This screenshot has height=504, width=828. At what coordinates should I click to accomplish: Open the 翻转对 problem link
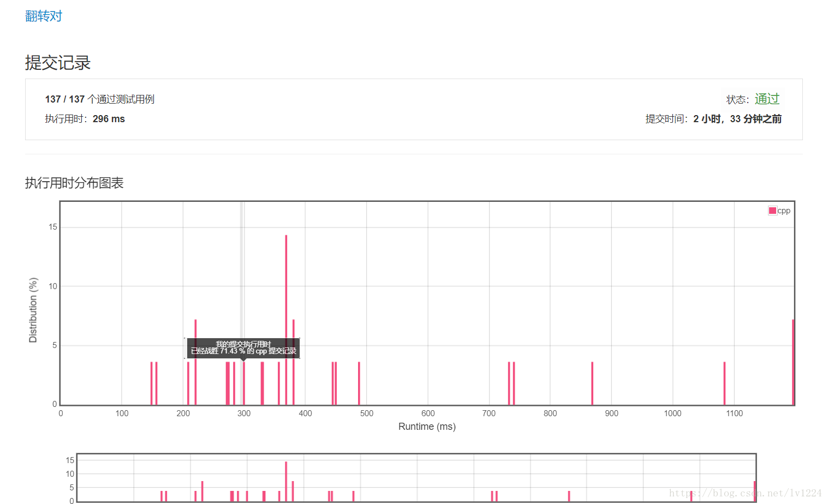[x=44, y=16]
